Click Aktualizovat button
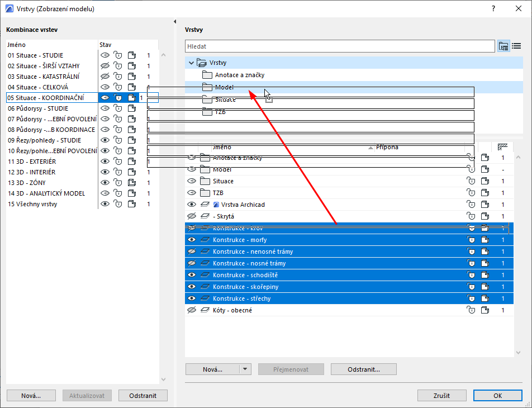532x408 pixels. pyautogui.click(x=87, y=396)
